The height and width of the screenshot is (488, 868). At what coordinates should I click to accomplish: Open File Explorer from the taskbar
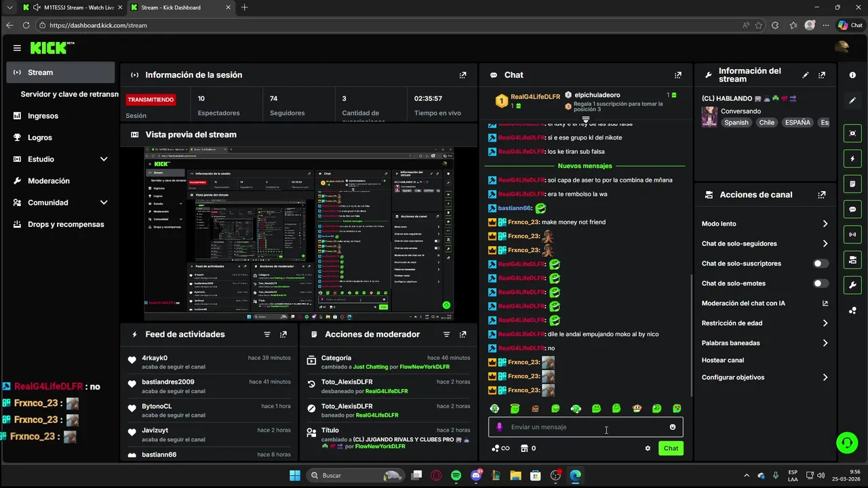coord(515,476)
